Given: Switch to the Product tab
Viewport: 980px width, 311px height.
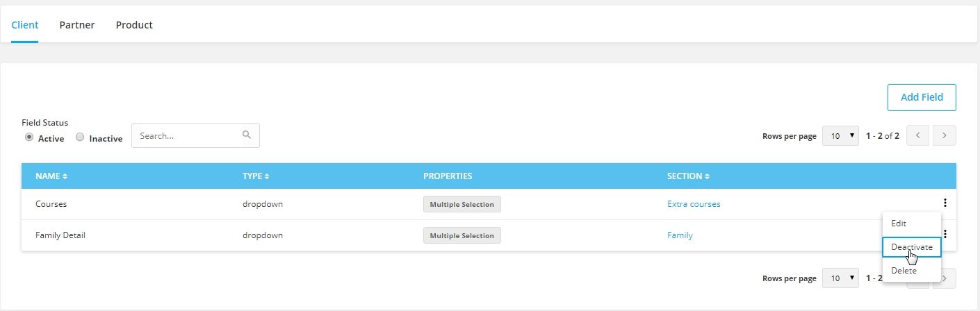Looking at the screenshot, I should pos(134,25).
